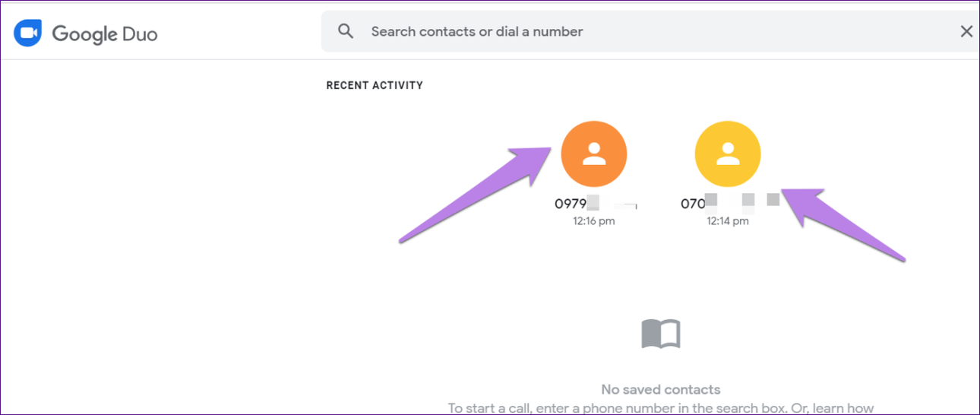Click the blurred digits of the 0979 number
Image resolution: width=980 pixels, height=415 pixels.
pyautogui.click(x=614, y=204)
